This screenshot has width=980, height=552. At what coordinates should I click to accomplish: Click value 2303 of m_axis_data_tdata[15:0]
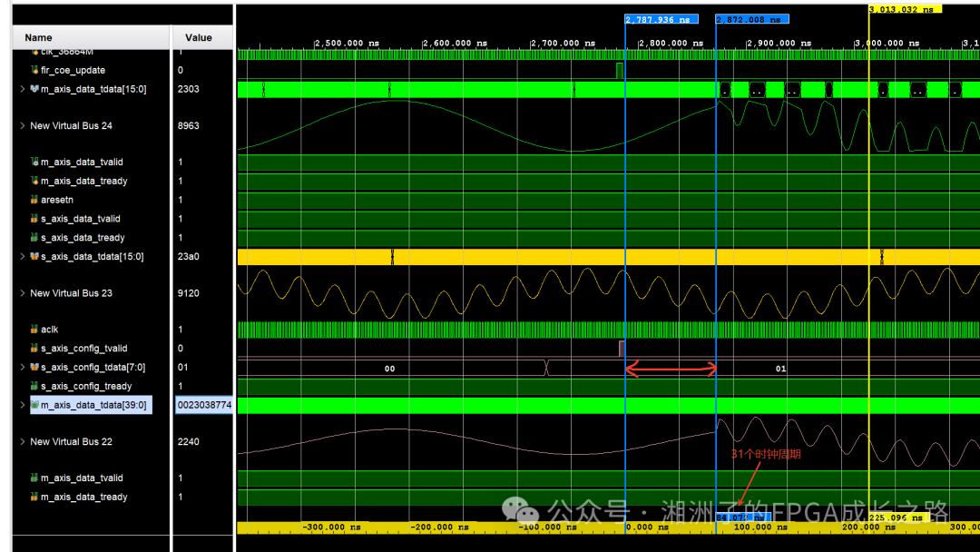pos(188,89)
